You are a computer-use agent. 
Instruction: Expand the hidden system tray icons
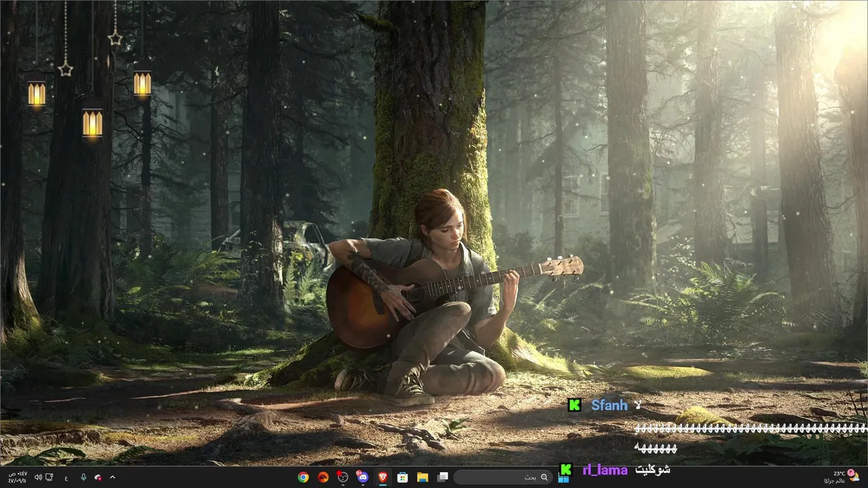pos(113,477)
